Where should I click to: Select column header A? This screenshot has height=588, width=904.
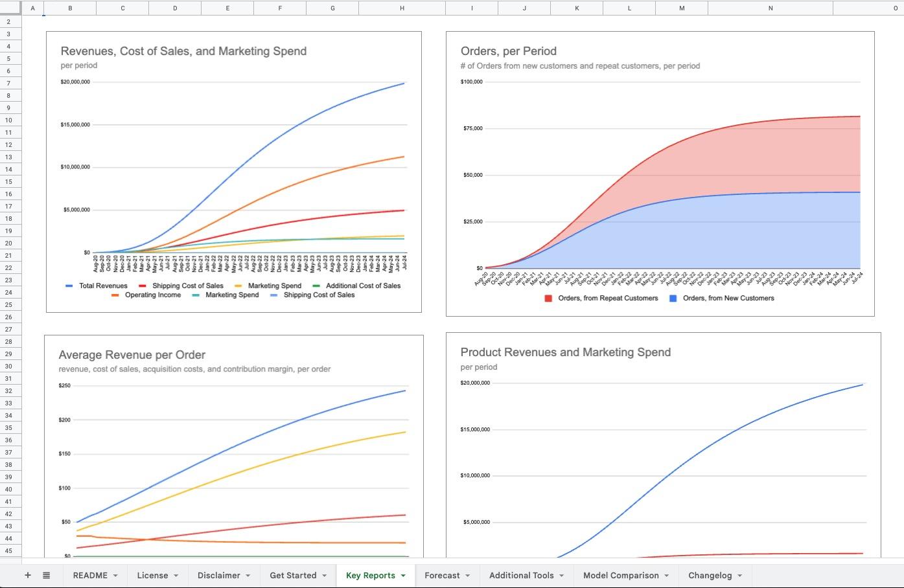point(32,8)
